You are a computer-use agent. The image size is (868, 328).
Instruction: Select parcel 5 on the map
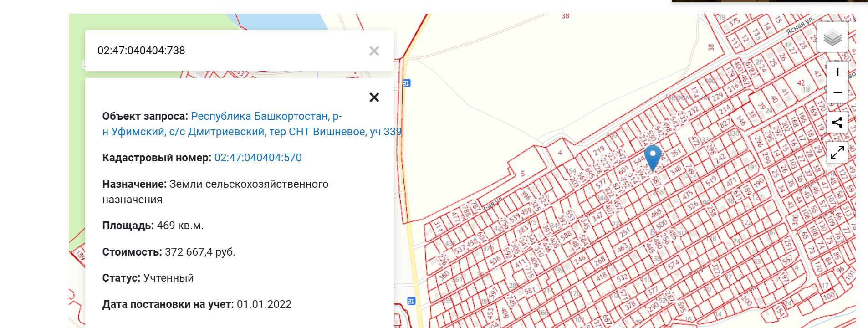click(523, 174)
